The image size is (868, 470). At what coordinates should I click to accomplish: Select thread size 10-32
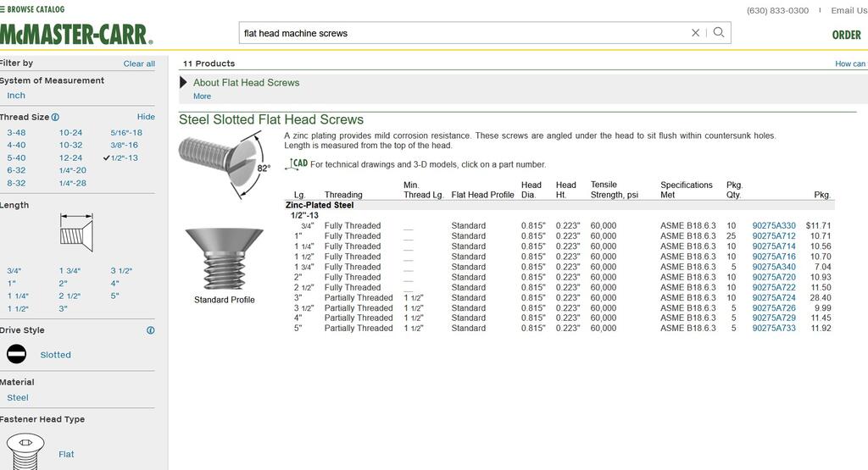pyautogui.click(x=70, y=145)
